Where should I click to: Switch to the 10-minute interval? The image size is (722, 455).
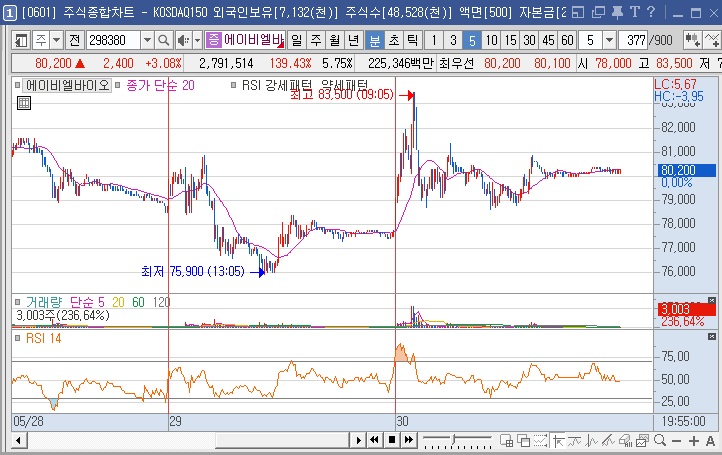491,41
